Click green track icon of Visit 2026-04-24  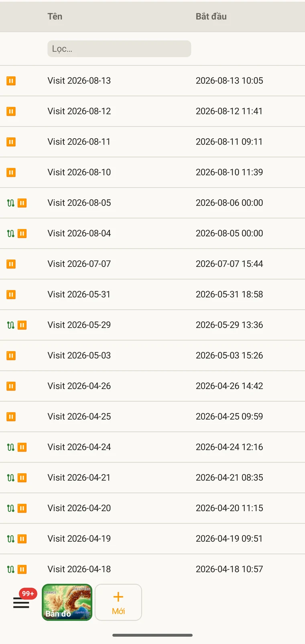pos(11,447)
